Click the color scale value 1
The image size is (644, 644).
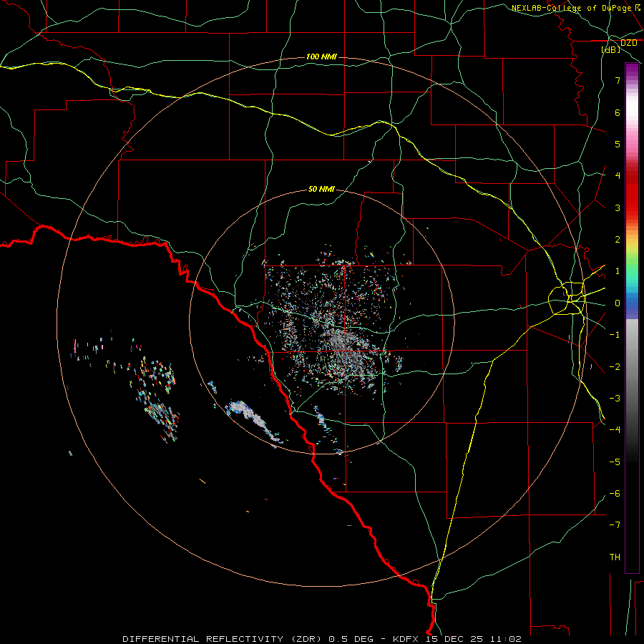pos(618,271)
